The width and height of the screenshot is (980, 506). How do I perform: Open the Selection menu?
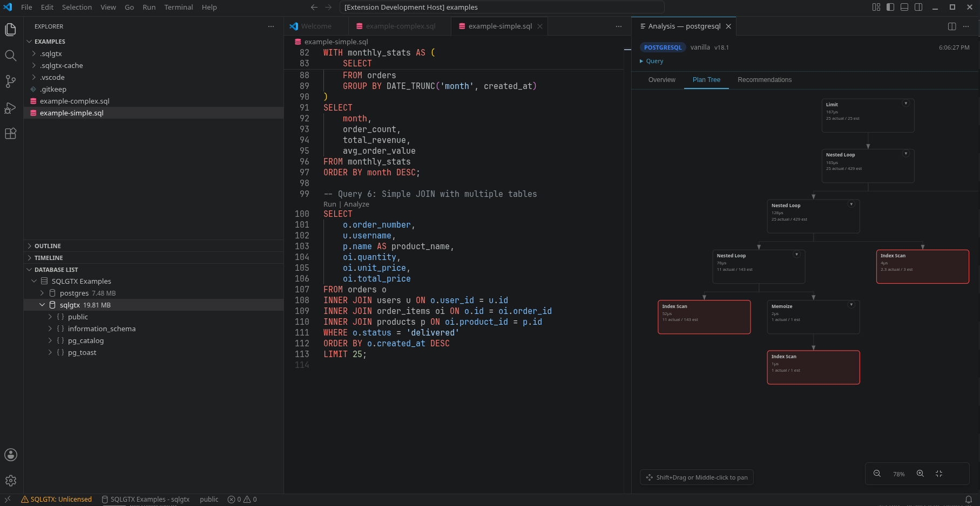(77, 7)
